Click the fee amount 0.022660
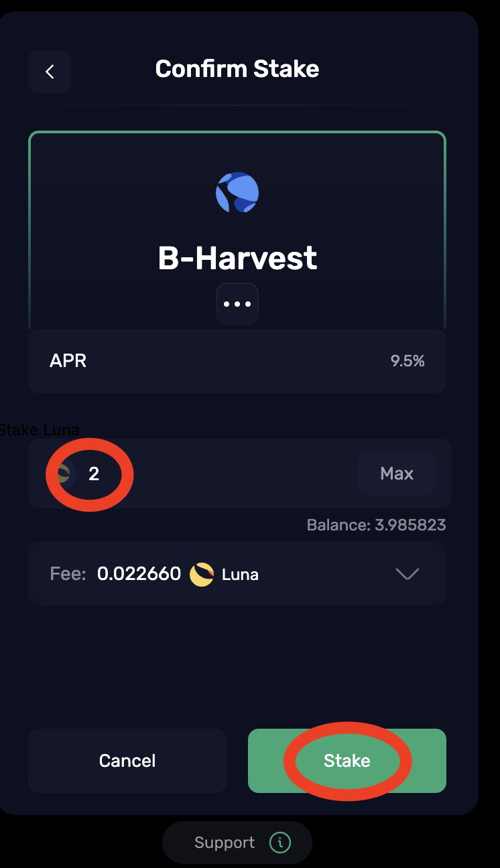The image size is (500, 868). [139, 574]
